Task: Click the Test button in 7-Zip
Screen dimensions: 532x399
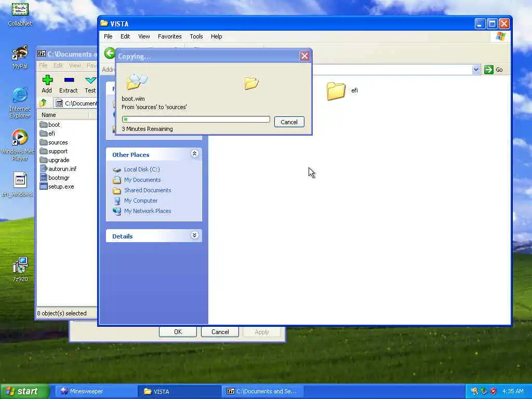Action: pyautogui.click(x=90, y=84)
